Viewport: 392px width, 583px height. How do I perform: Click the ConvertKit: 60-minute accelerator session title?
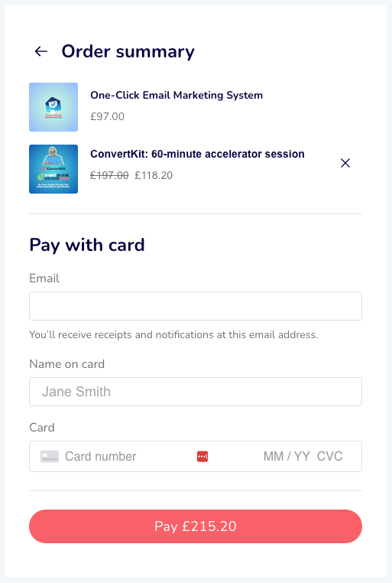(x=197, y=154)
